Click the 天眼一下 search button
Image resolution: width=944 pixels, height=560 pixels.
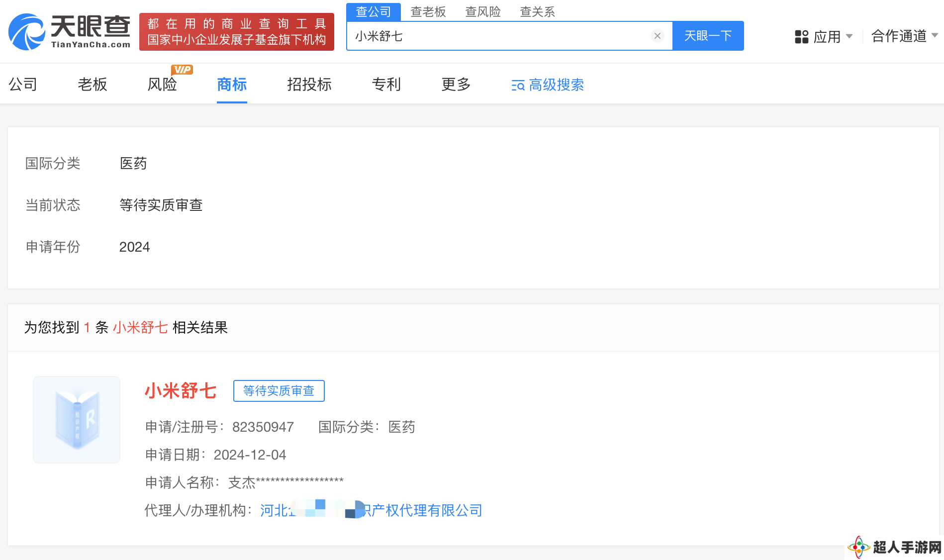tap(708, 36)
